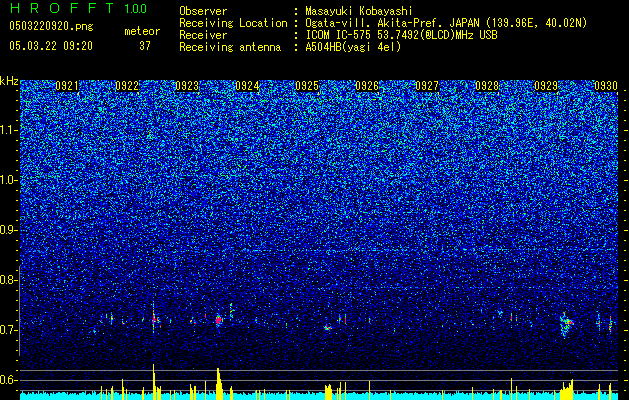
Task: Click the 1.1 kHz axis label
Action: pyautogui.click(x=7, y=130)
